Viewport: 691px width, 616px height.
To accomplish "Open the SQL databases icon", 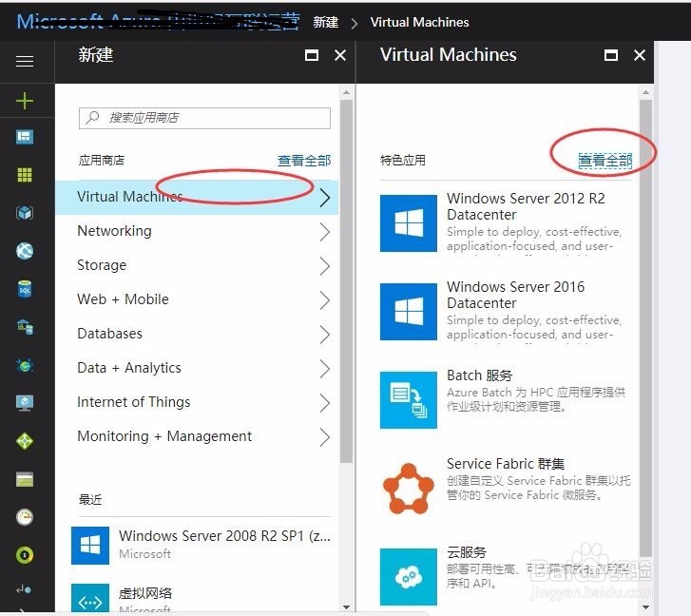I will click(x=25, y=290).
